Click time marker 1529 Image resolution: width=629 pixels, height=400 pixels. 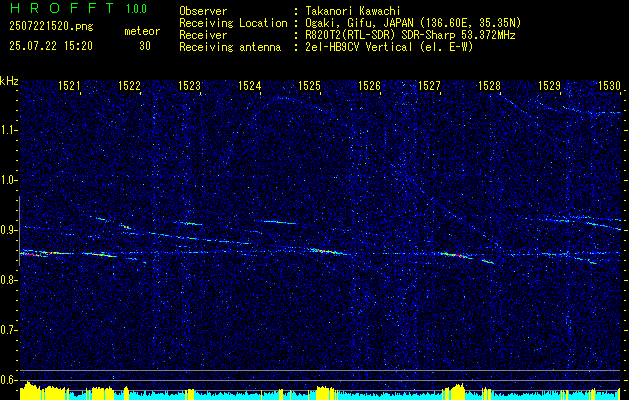point(549,85)
